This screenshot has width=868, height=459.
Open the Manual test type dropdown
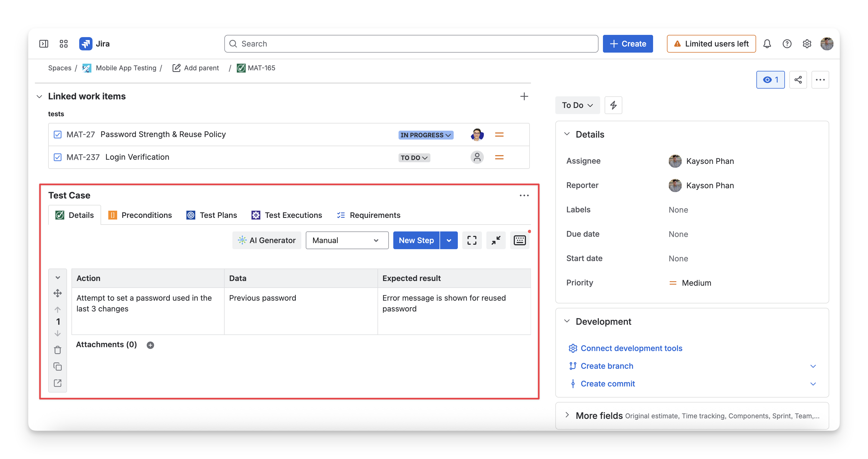(x=347, y=241)
